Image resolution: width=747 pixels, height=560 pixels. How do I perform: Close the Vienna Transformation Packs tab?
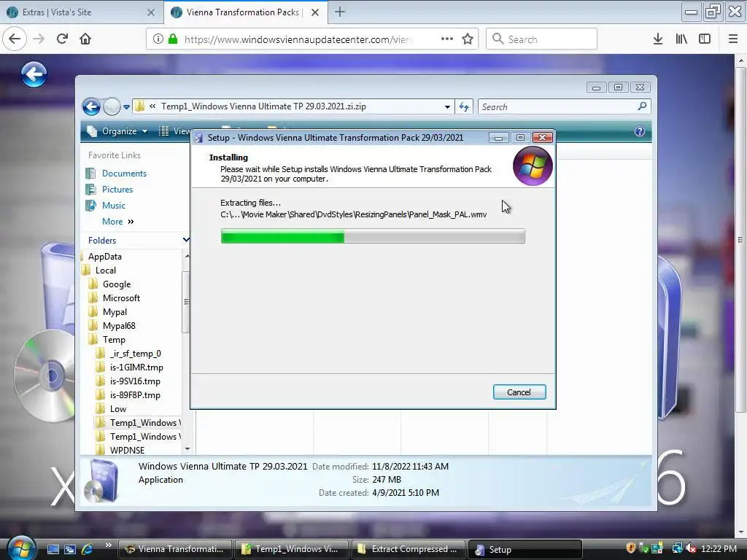(x=315, y=12)
